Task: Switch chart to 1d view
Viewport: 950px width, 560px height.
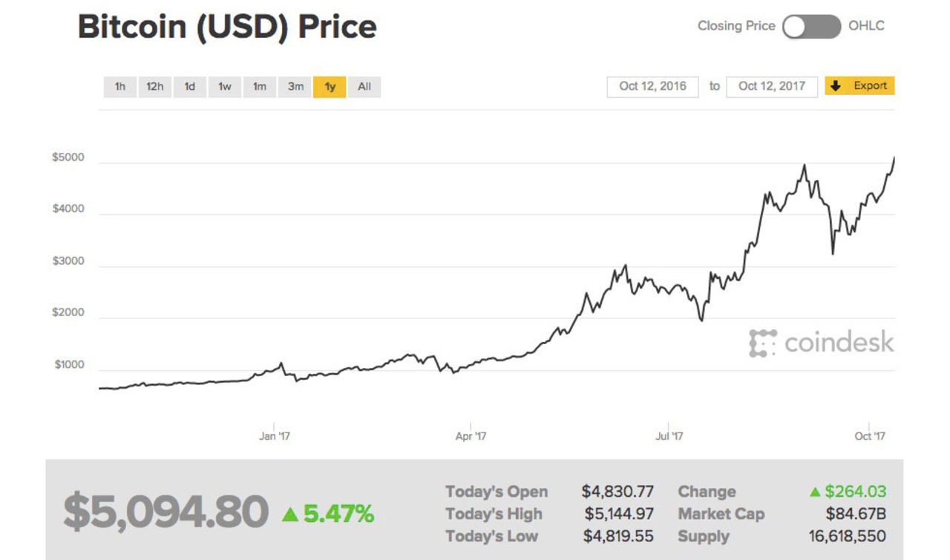Action: 189,87
